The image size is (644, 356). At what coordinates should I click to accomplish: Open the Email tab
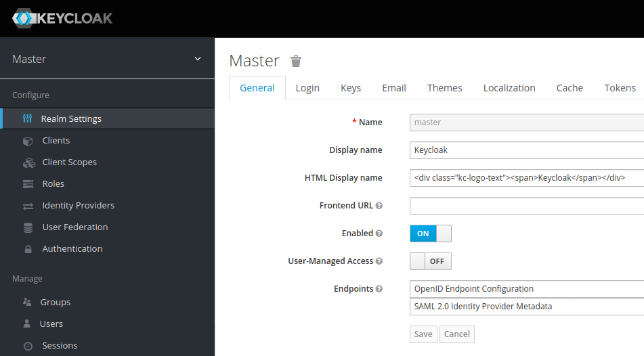[x=394, y=88]
